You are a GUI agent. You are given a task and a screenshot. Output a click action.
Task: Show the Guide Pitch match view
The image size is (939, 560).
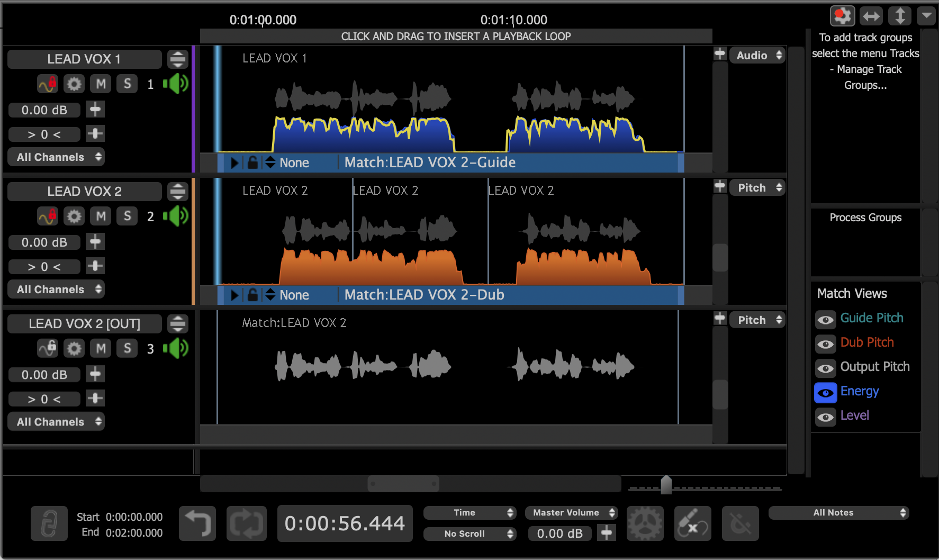point(825,320)
